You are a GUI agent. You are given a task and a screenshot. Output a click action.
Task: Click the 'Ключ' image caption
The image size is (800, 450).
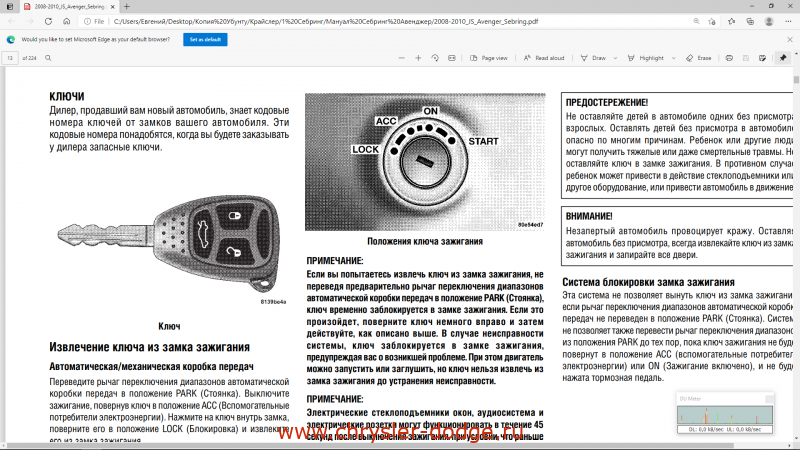pos(169,326)
